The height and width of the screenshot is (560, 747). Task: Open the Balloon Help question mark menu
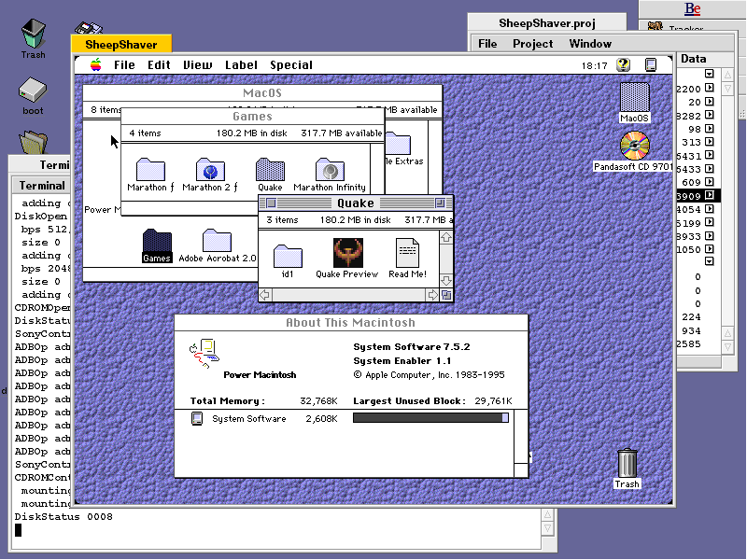pos(624,65)
